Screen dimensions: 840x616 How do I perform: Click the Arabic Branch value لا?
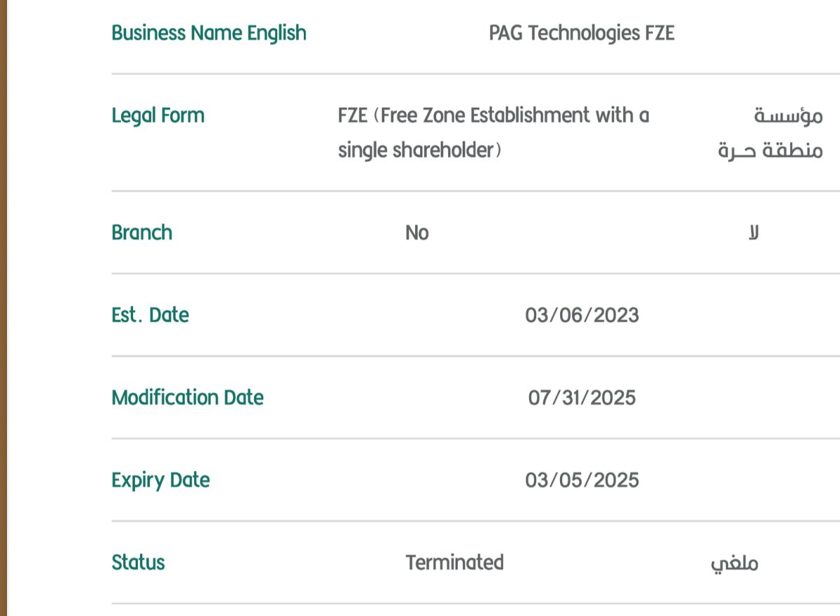pos(753,232)
